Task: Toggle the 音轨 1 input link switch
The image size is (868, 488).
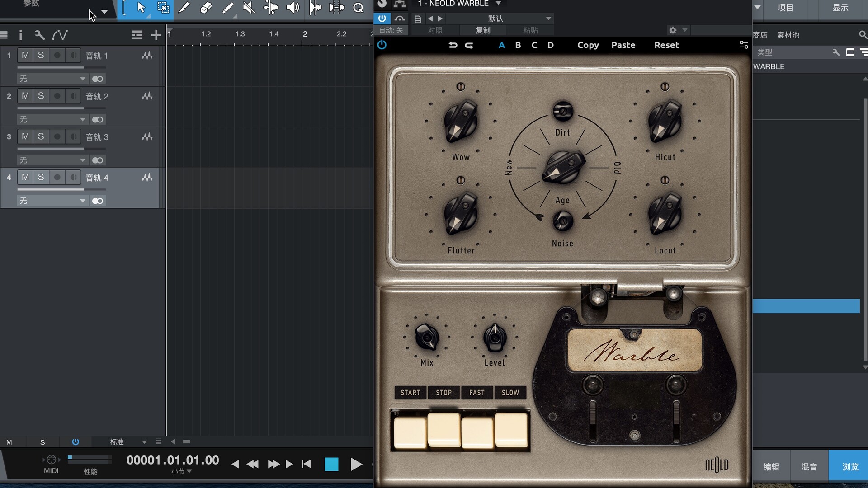Action: [x=98, y=79]
